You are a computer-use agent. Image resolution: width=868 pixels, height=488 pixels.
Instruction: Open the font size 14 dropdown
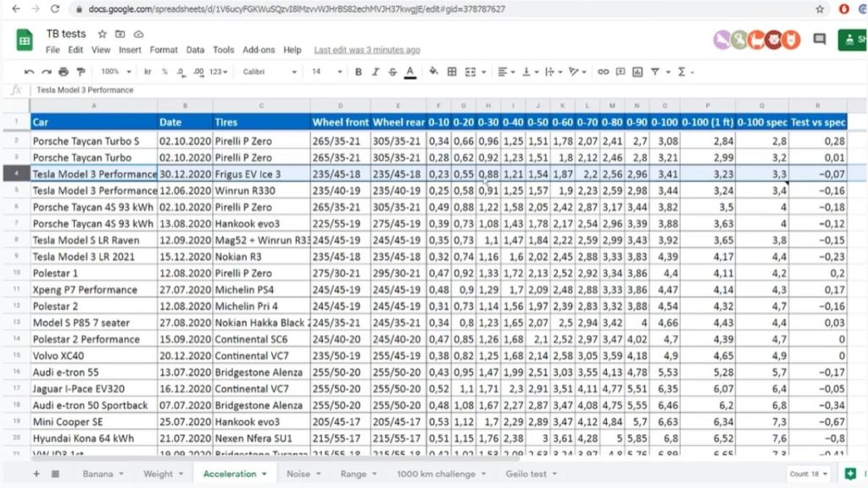(x=324, y=72)
